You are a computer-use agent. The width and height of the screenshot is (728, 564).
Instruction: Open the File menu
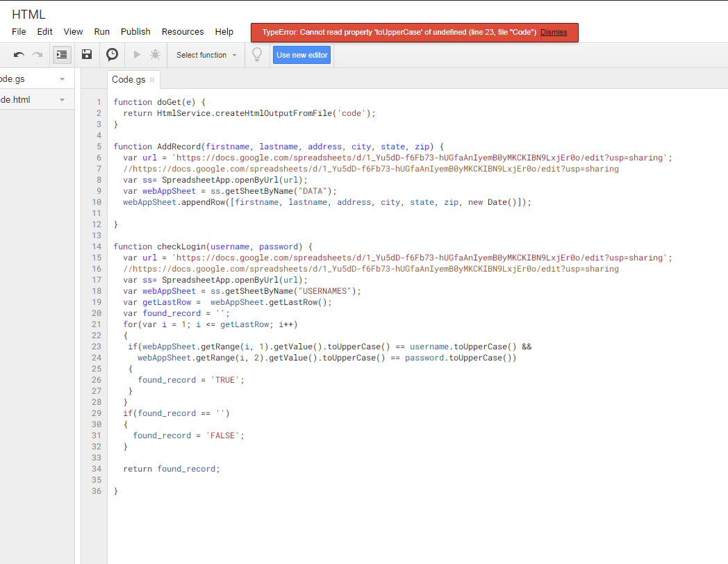tap(19, 32)
